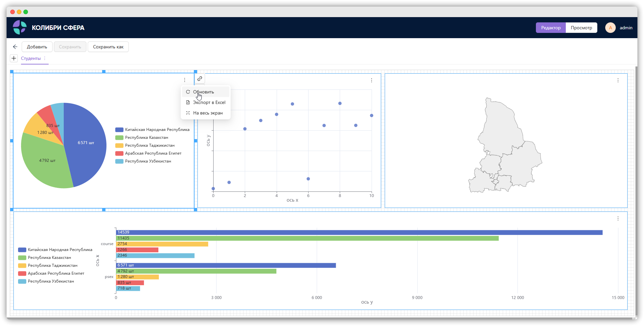This screenshot has width=644, height=326.
Task: Click the 1266 red course bar
Action: pos(137,250)
